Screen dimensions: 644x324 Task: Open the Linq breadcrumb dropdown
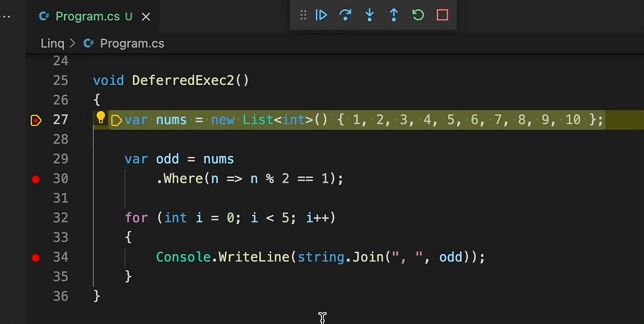click(52, 43)
